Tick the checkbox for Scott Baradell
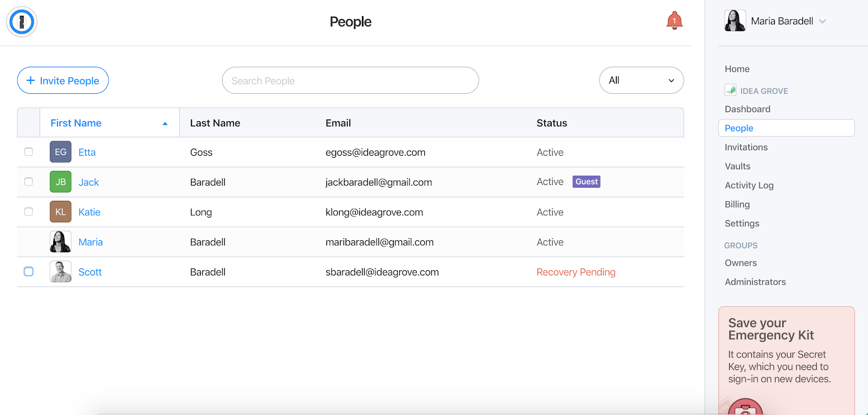 click(29, 271)
